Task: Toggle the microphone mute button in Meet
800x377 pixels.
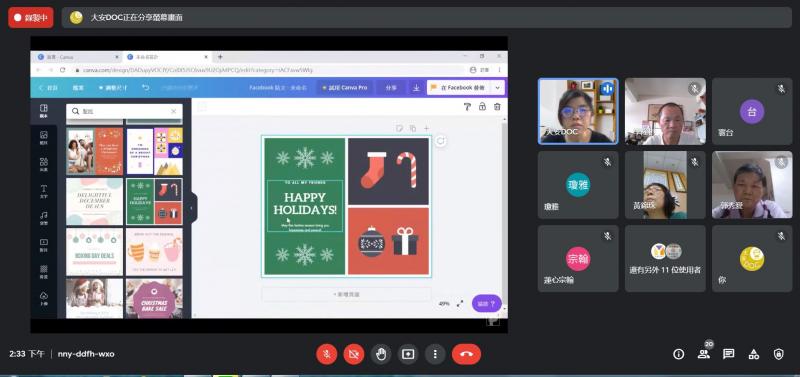Action: click(327, 354)
